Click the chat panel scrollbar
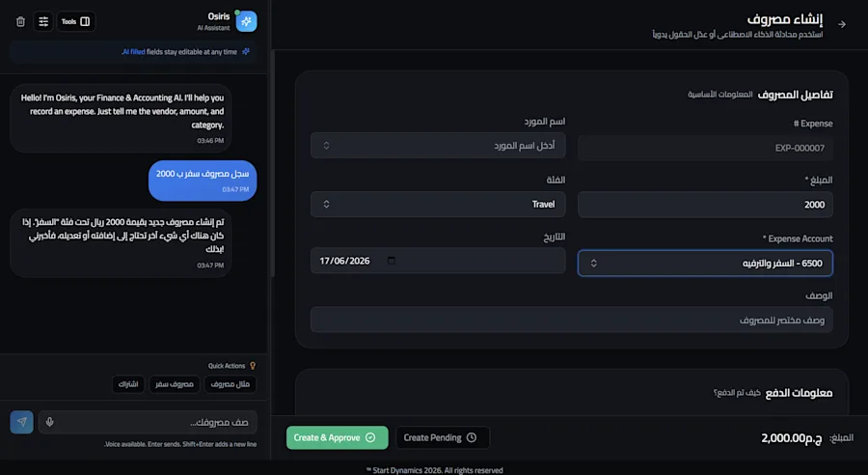Image resolution: width=868 pixels, height=475 pixels. coord(272,163)
